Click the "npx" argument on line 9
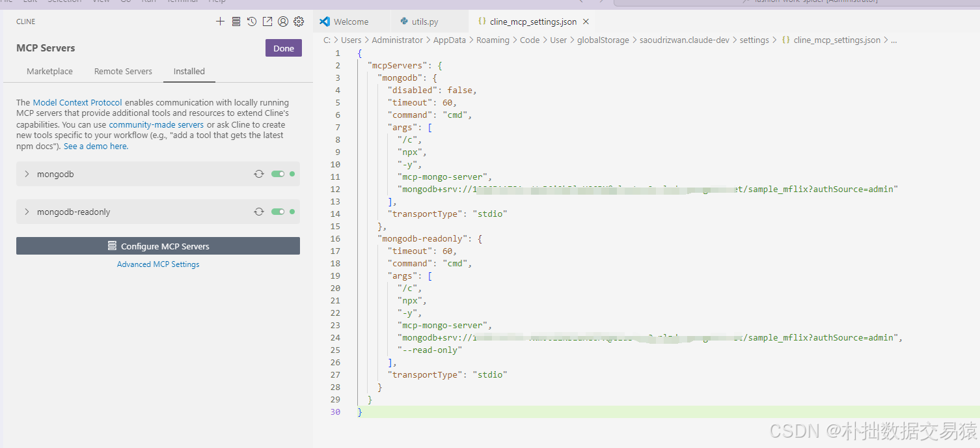 411,152
